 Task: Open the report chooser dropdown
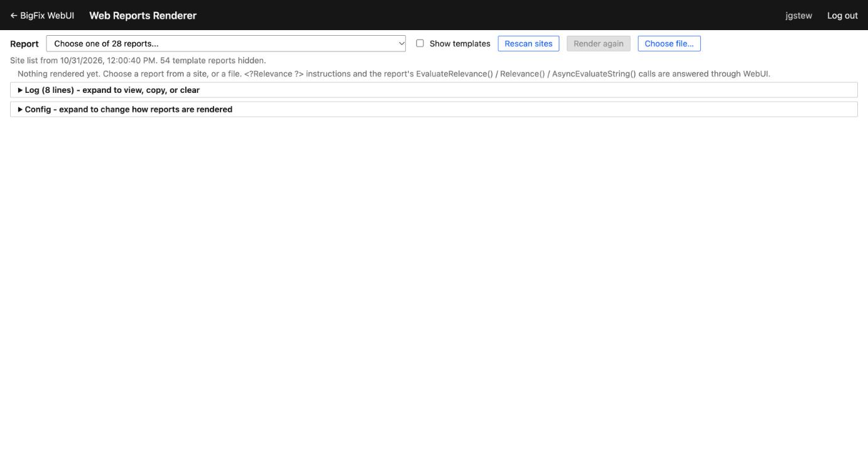coord(227,43)
